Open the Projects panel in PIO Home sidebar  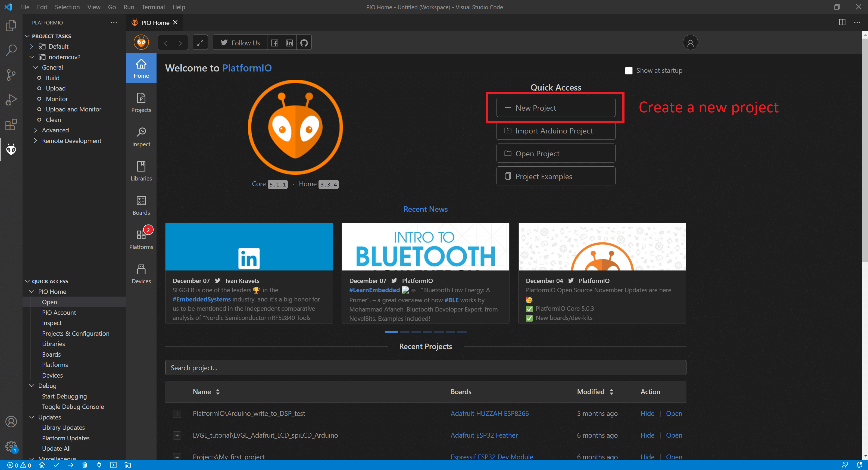[x=141, y=102]
